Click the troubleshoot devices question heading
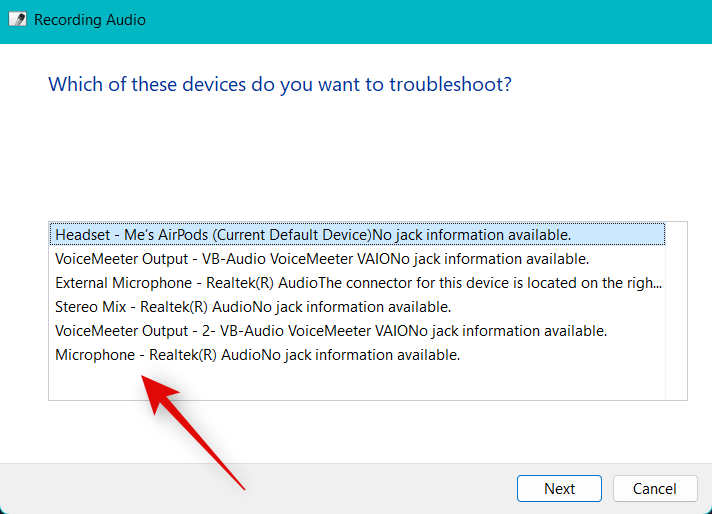 click(280, 83)
